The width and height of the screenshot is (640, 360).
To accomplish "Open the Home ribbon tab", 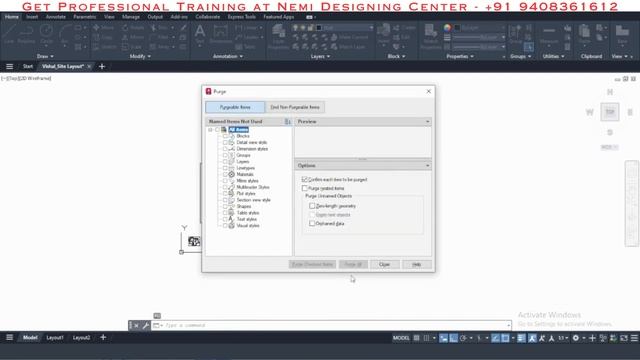I will click(x=12, y=17).
